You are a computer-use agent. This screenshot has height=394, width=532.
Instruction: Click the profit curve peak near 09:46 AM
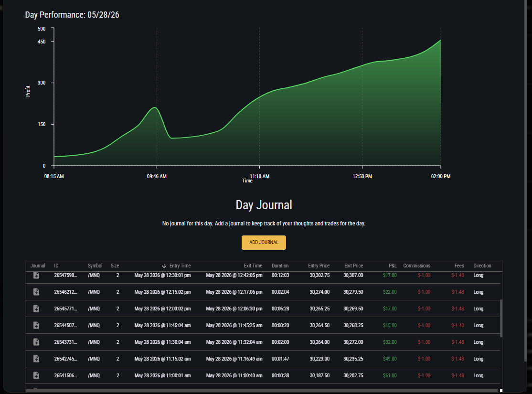tap(155, 107)
